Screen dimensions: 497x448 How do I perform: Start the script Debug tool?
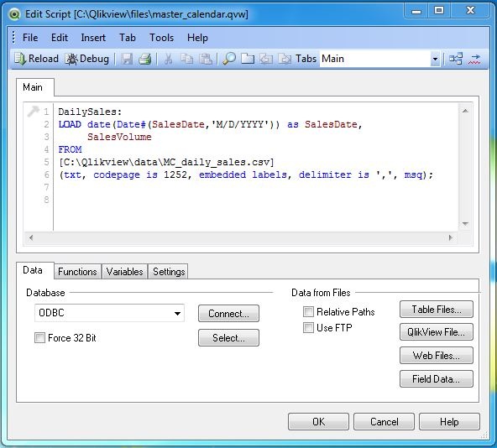coord(87,59)
